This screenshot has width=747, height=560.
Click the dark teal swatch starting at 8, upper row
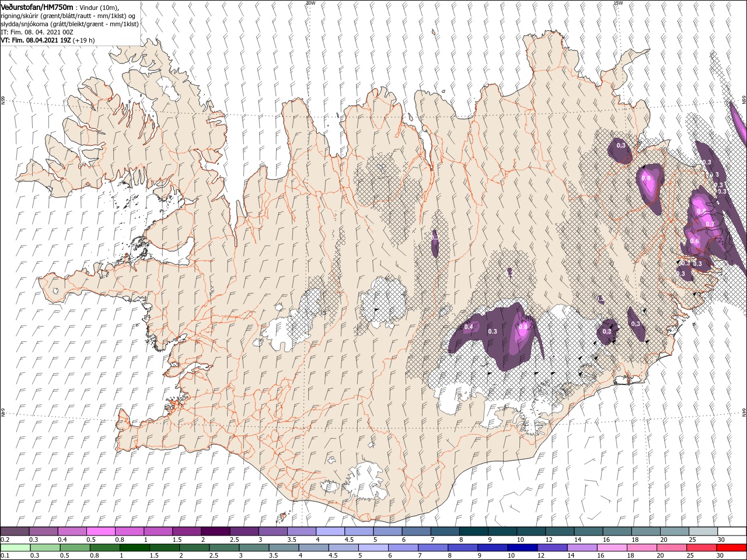pos(473,531)
